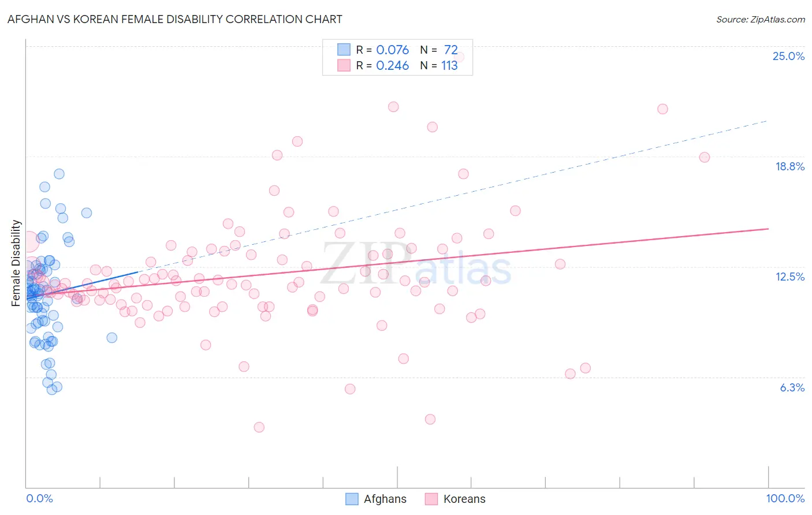Click the Koreans pink legend swatch
This screenshot has width=812, height=515.
pyautogui.click(x=431, y=499)
